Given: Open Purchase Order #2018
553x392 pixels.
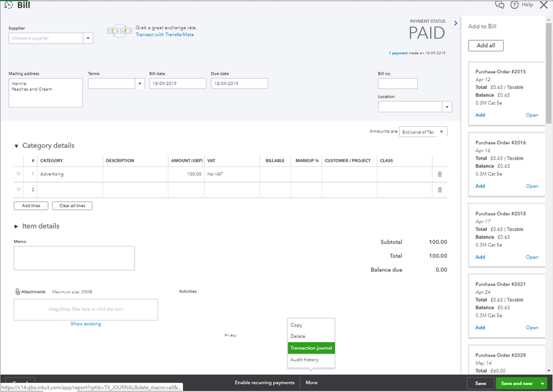Looking at the screenshot, I should (x=532, y=257).
